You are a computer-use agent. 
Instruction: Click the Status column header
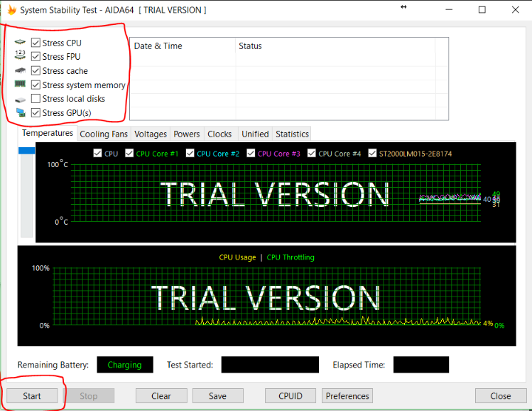[x=335, y=46]
